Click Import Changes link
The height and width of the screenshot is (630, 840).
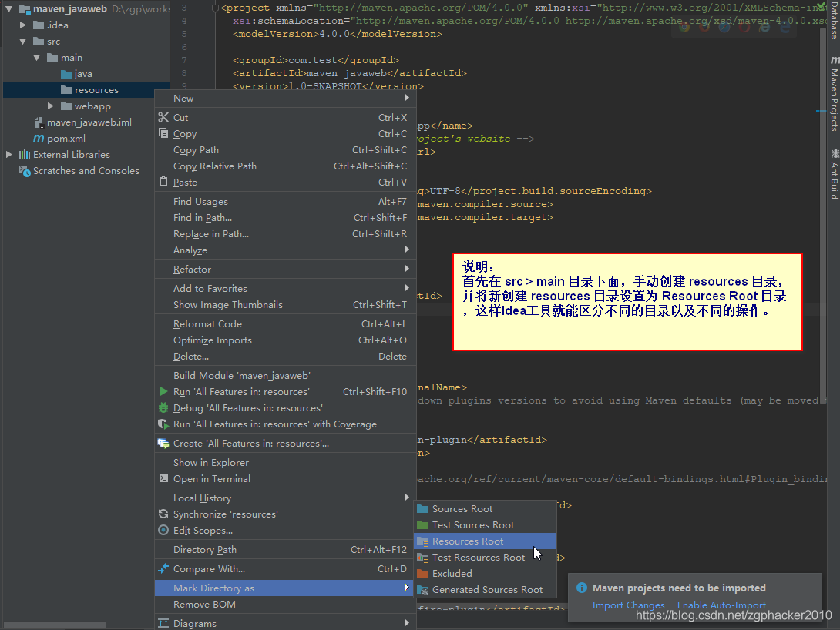pyautogui.click(x=628, y=605)
